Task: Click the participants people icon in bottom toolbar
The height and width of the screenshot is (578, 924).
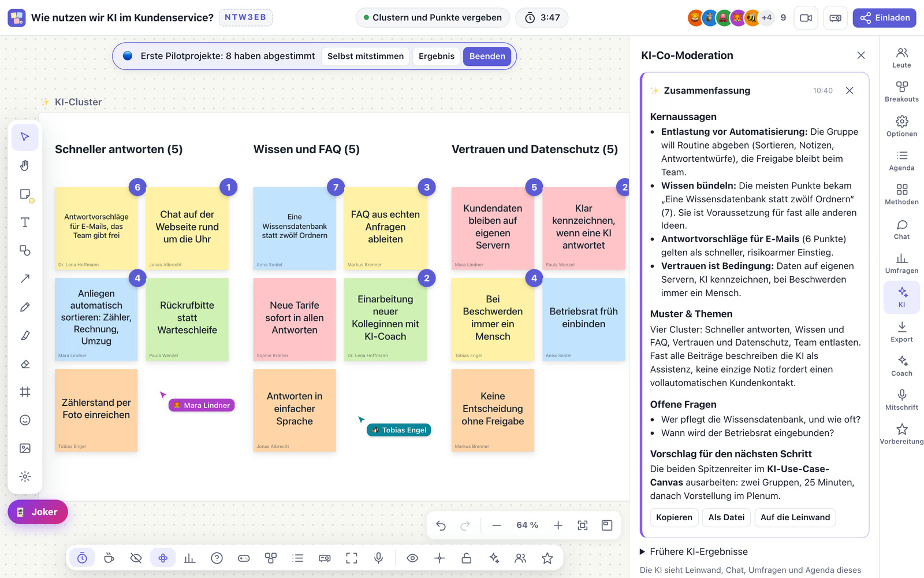Action: point(520,558)
